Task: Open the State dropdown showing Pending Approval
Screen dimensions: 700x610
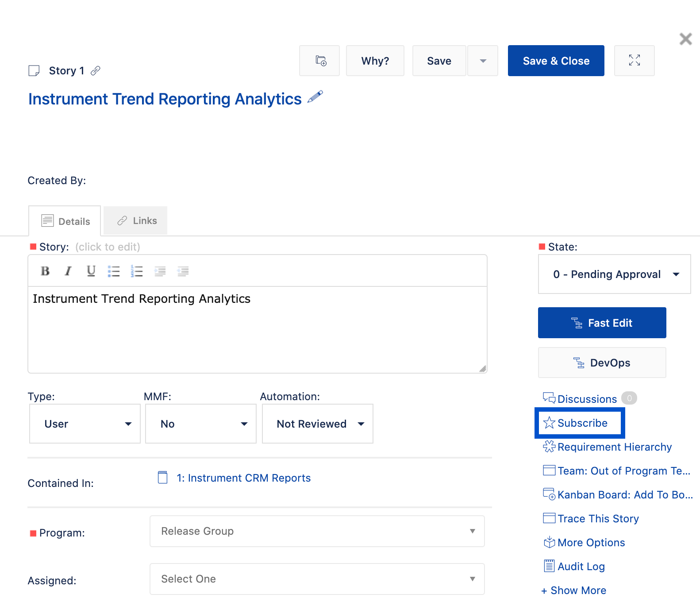Action: click(614, 274)
